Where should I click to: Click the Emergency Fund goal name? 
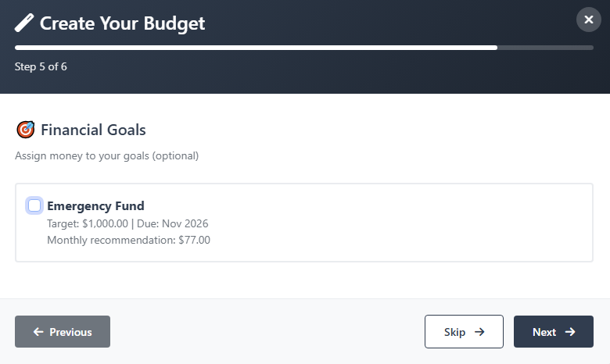95,206
